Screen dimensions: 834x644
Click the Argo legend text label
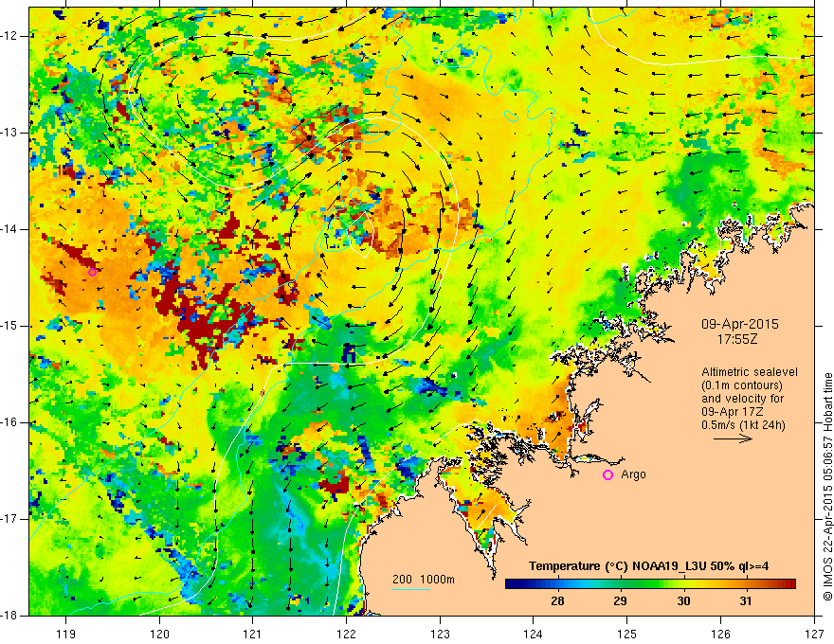point(633,474)
